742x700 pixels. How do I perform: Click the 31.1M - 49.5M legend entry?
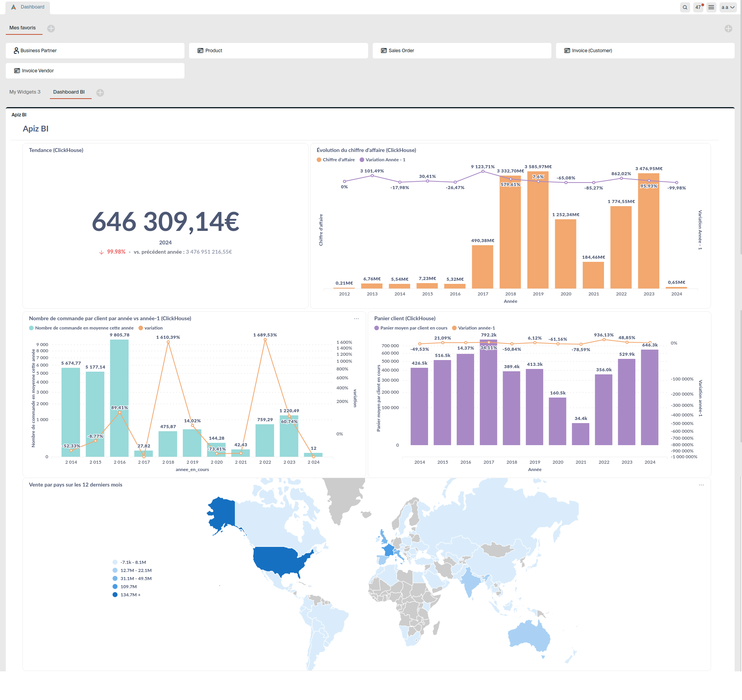tap(132, 579)
